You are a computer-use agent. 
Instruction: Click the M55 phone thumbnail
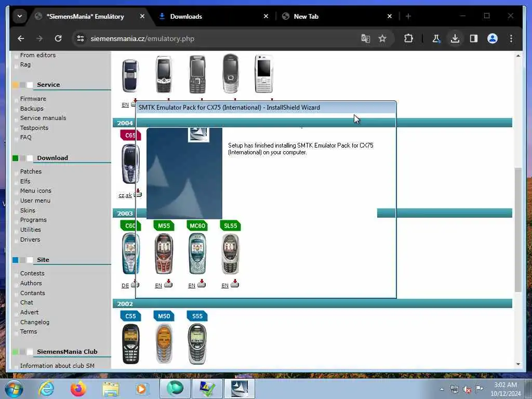click(x=164, y=254)
